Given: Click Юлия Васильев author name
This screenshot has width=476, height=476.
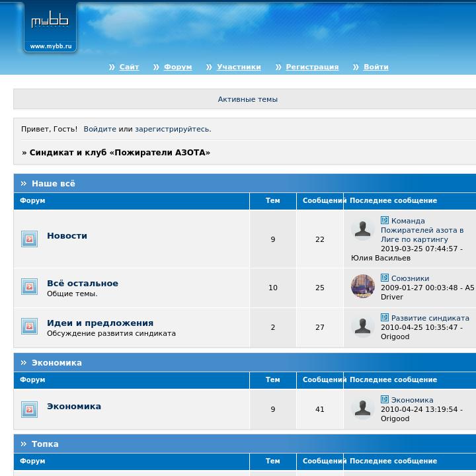Looking at the screenshot, I should pos(381,258).
